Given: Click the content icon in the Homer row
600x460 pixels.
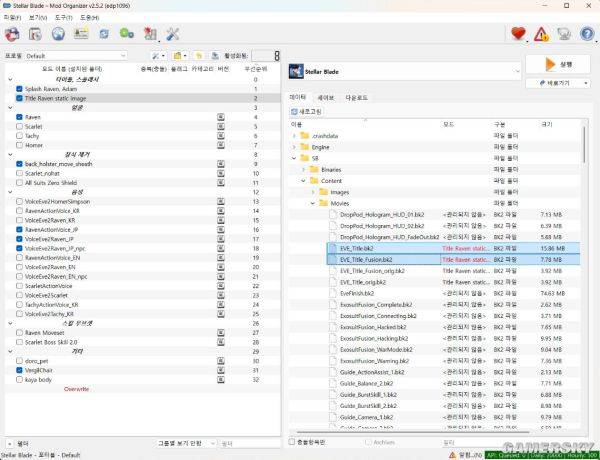Looking at the screenshot, I should (221, 145).
